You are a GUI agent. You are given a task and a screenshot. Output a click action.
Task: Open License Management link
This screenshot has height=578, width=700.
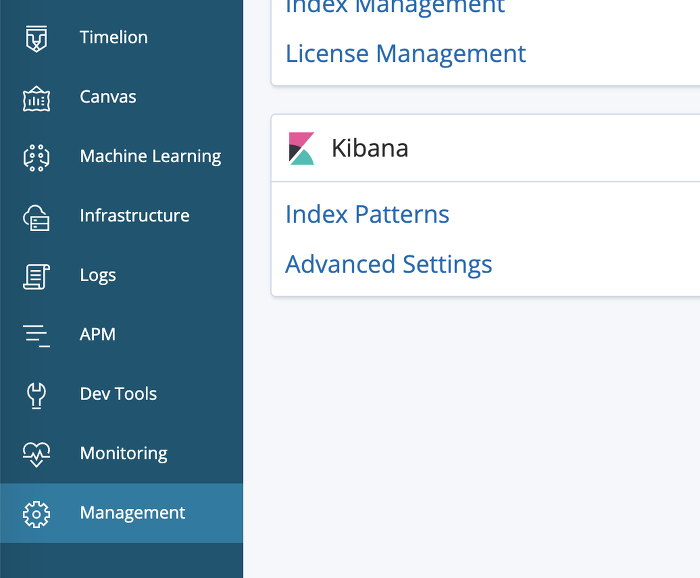click(405, 54)
